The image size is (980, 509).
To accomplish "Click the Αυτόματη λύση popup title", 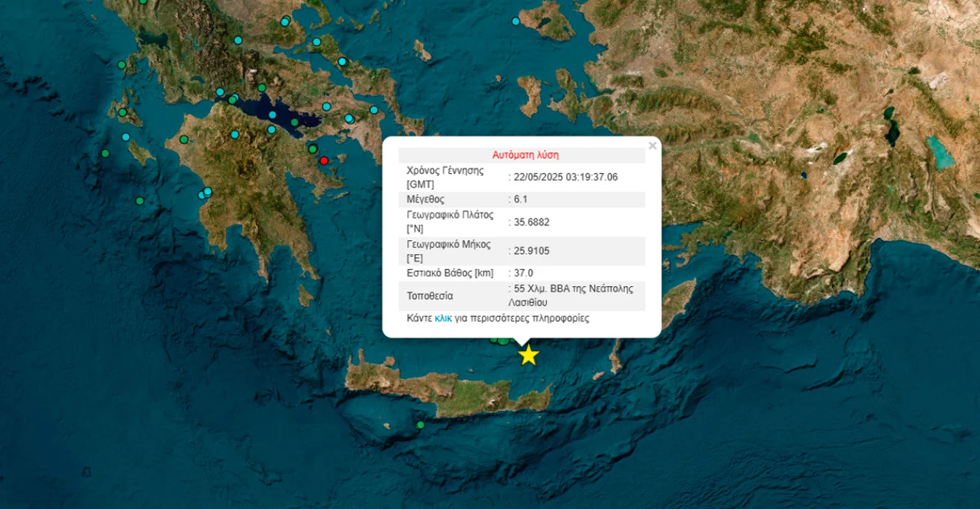I will [526, 154].
